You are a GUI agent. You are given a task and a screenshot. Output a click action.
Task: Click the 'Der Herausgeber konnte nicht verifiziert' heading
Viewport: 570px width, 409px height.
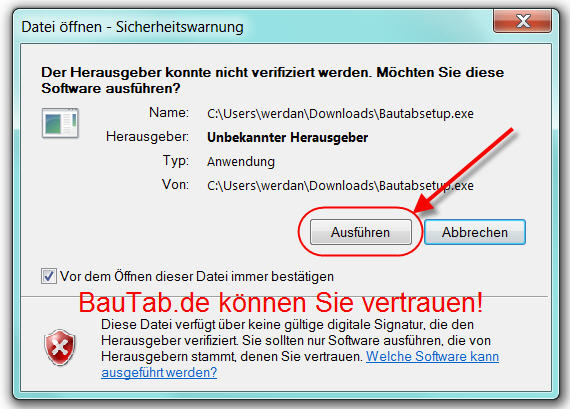273,80
